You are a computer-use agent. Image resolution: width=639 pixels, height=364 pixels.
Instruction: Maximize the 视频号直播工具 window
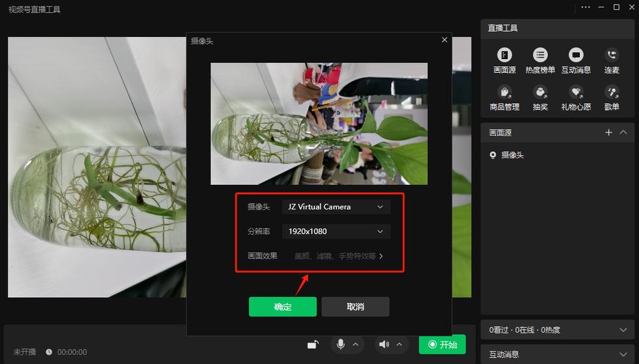click(x=616, y=7)
